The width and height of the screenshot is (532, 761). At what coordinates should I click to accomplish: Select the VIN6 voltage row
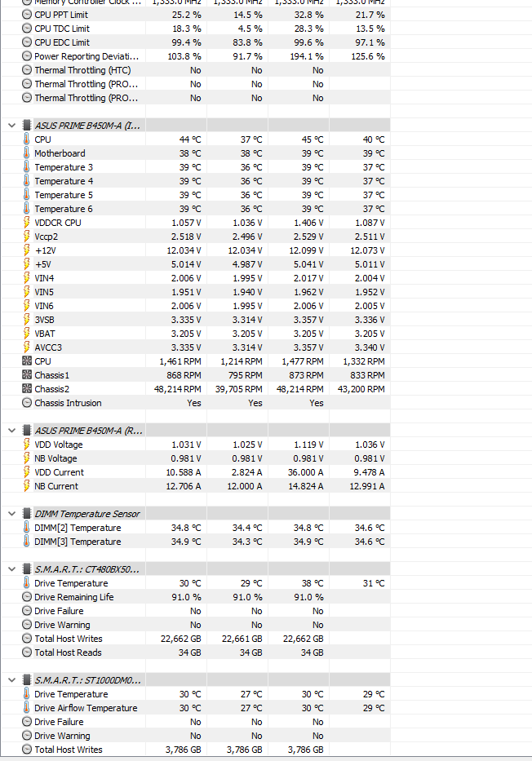[x=195, y=306]
